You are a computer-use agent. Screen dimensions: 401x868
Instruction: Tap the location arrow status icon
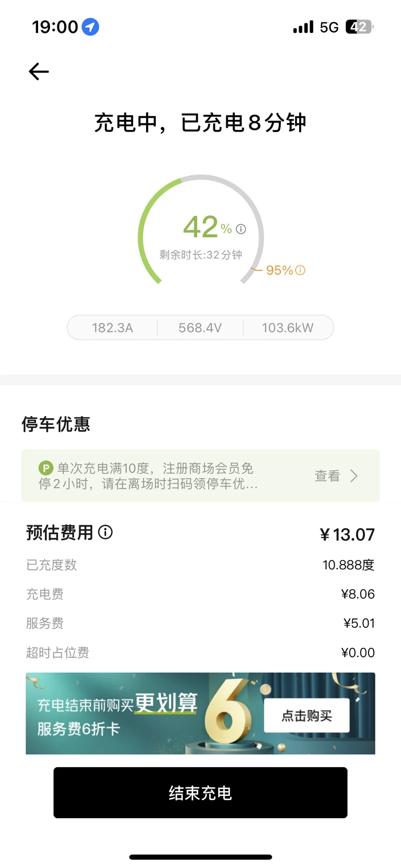click(x=90, y=27)
